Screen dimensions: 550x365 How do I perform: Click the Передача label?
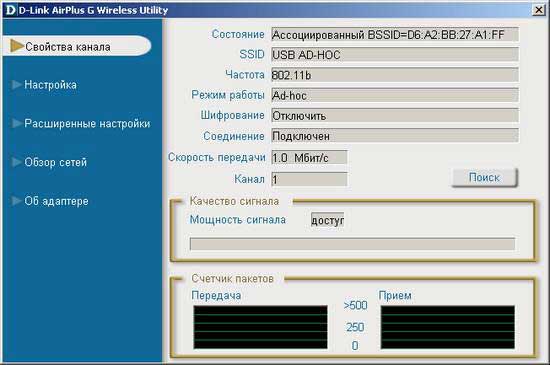216,295
